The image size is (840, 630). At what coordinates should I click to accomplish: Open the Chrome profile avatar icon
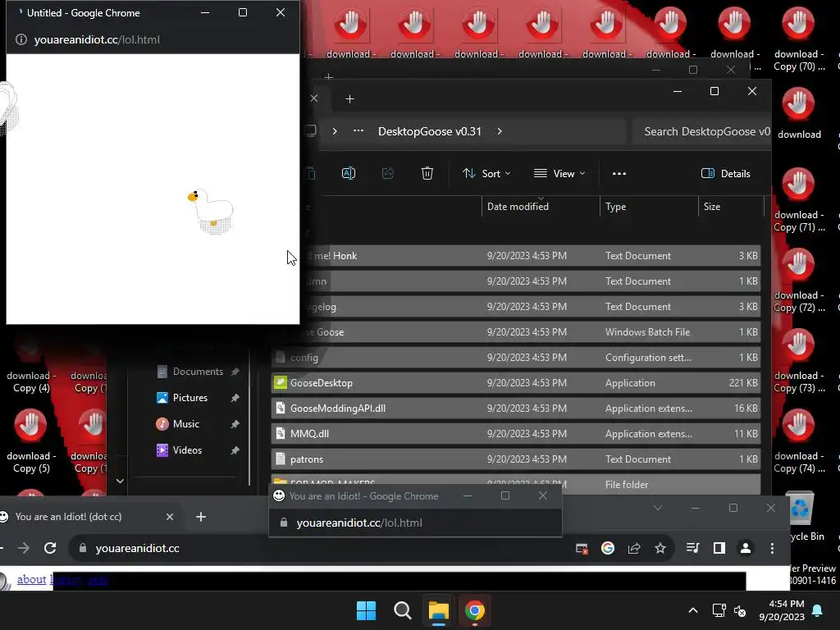click(x=745, y=548)
